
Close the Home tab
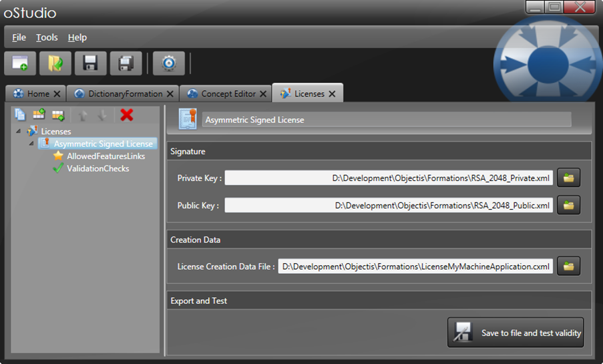click(x=57, y=94)
